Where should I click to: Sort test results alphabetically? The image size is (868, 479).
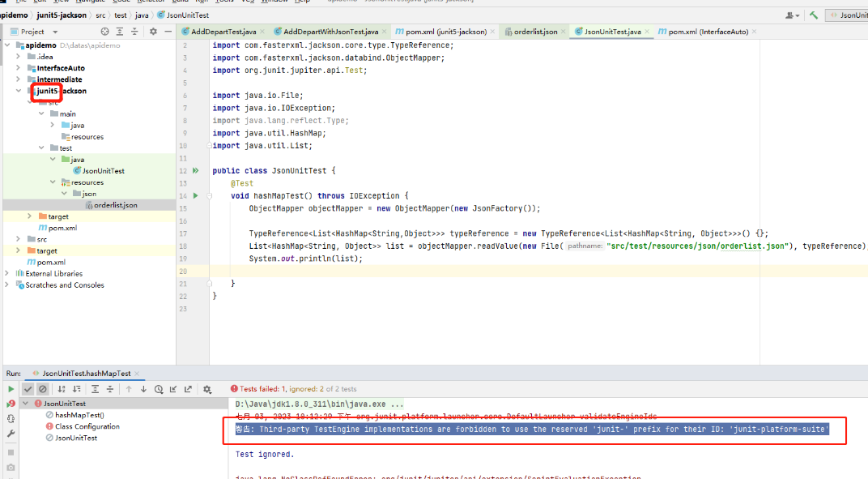pos(62,389)
